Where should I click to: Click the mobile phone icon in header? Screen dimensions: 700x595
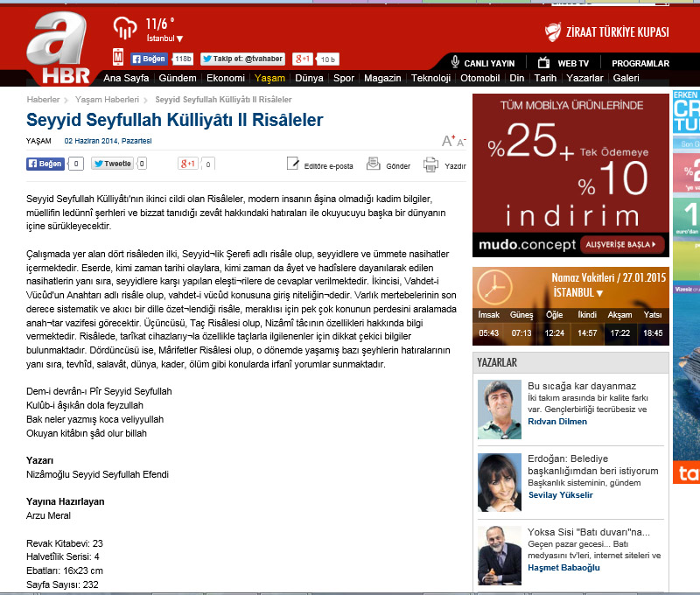point(118,58)
